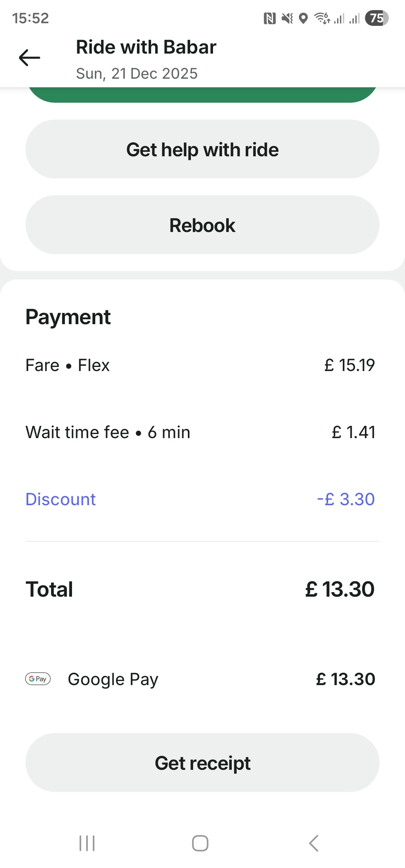Open Android recent apps button
Image resolution: width=405 pixels, height=868 pixels.
tap(87, 843)
